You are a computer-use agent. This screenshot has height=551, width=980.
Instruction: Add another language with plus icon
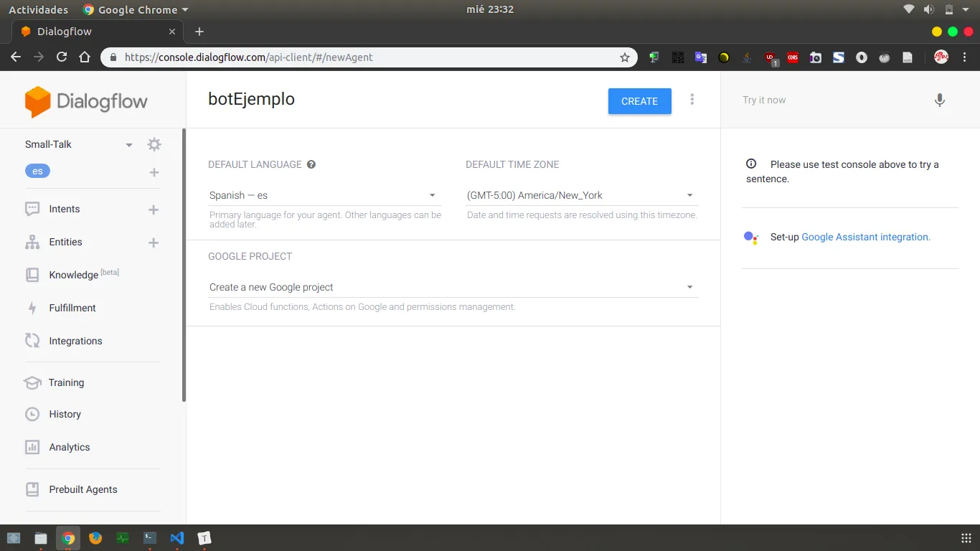coord(154,172)
